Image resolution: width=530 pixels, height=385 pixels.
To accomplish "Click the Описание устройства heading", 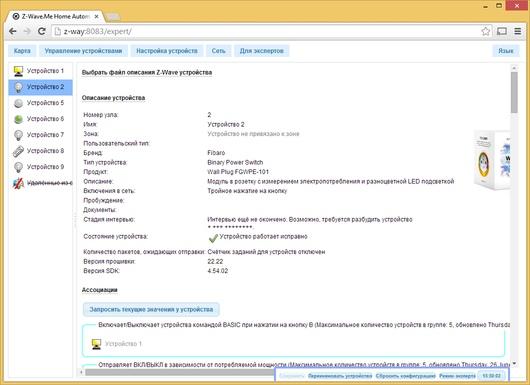I will [x=114, y=98].
